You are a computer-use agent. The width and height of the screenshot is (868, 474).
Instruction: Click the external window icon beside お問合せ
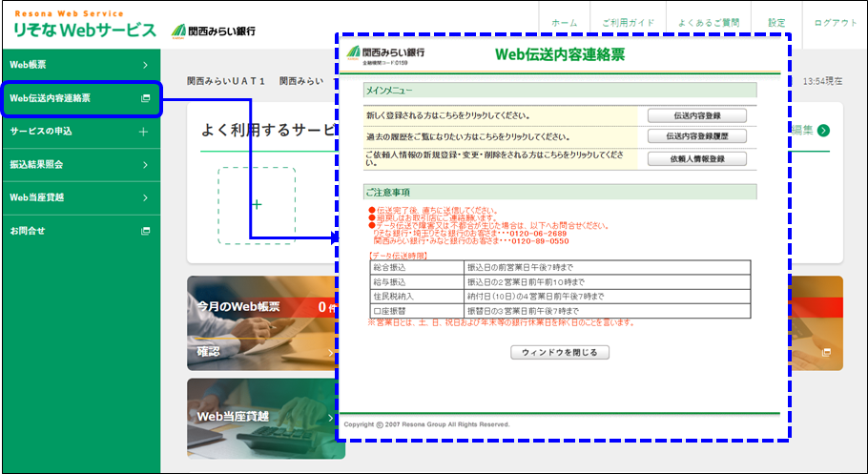146,231
